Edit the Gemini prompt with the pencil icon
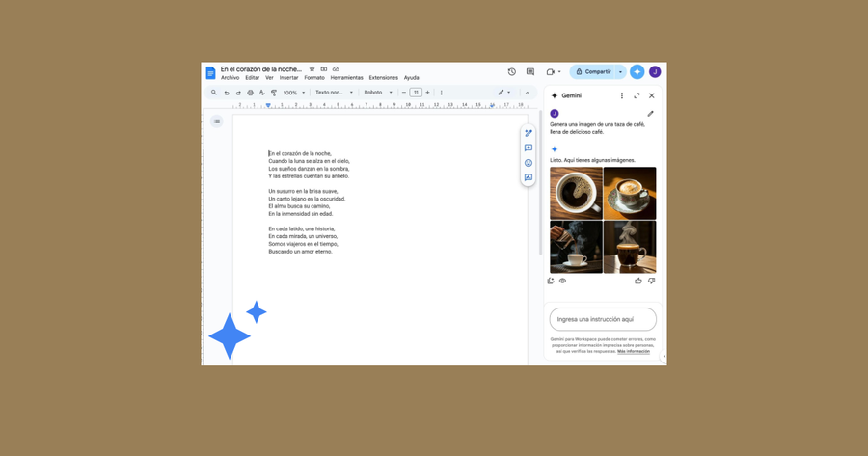This screenshot has height=456, width=868. pos(650,114)
